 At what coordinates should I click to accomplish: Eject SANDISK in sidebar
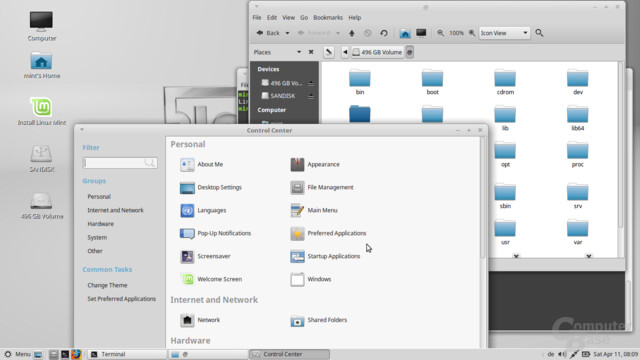tap(311, 96)
